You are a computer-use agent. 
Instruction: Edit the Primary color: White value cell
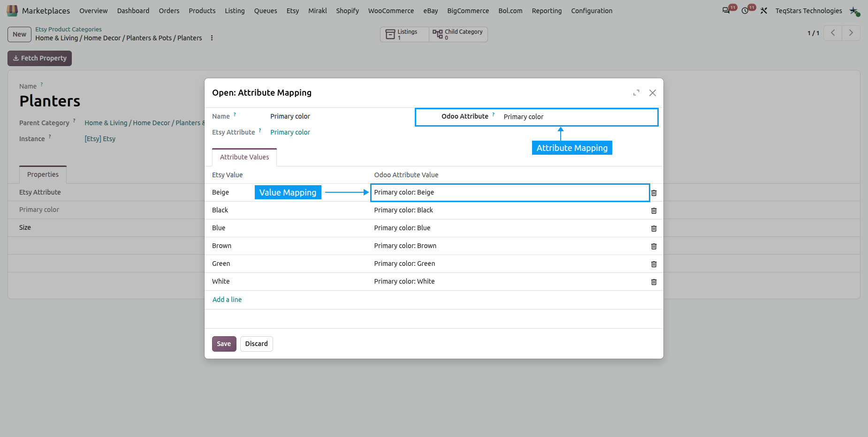click(510, 282)
